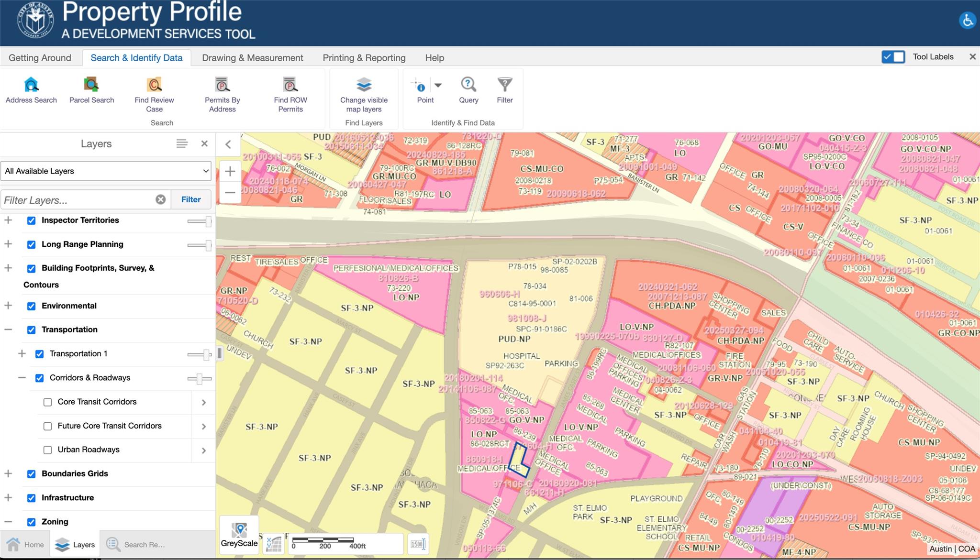Click the Find Review Case icon
The image size is (980, 560).
[x=154, y=85]
